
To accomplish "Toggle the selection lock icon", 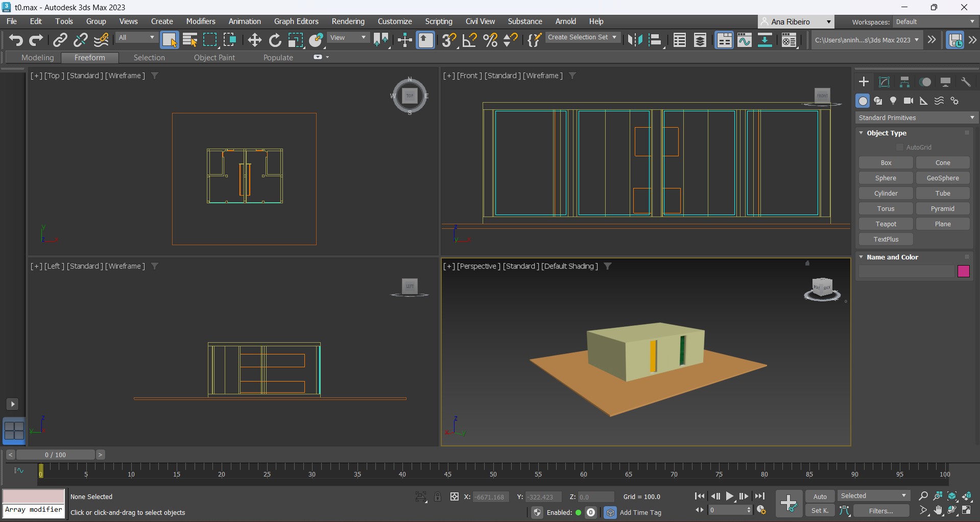I will (x=438, y=497).
